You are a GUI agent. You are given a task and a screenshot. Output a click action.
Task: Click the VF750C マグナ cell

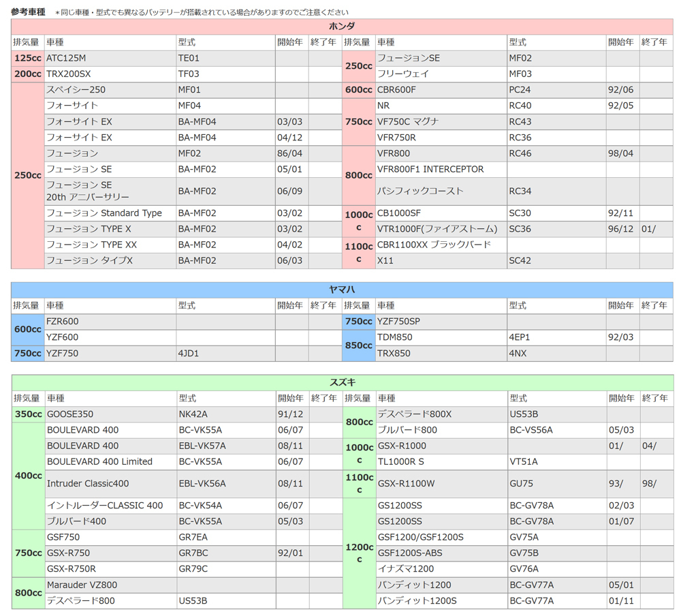[x=441, y=122]
